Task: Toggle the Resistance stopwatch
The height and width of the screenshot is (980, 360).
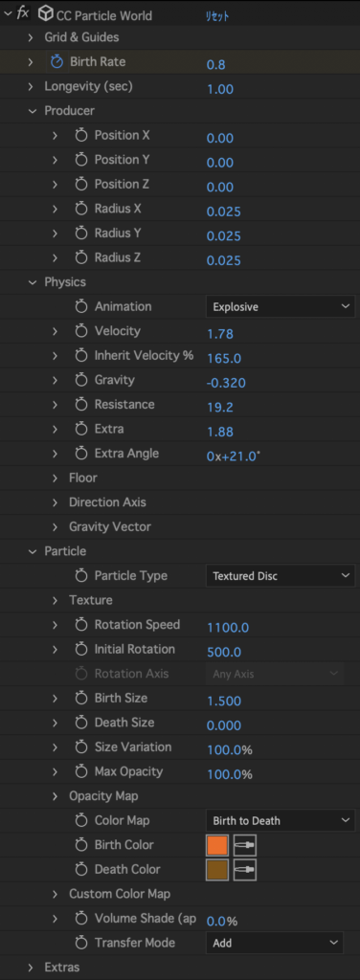Action: [x=81, y=405]
